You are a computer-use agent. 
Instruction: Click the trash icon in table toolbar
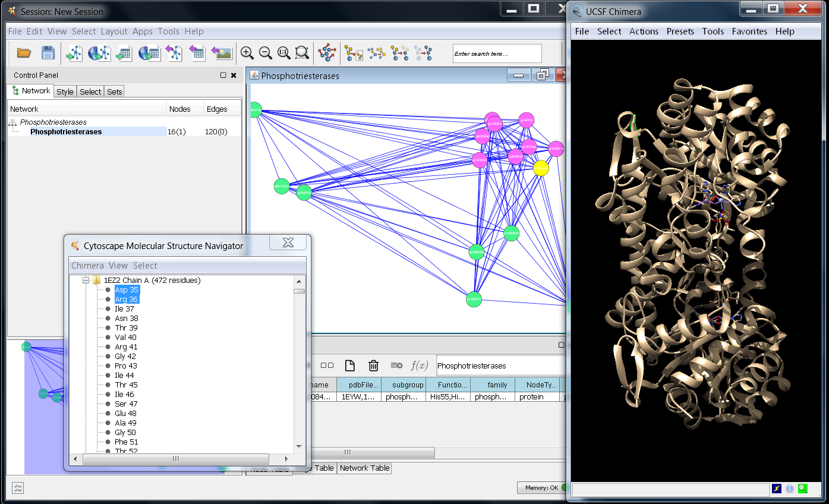tap(373, 366)
